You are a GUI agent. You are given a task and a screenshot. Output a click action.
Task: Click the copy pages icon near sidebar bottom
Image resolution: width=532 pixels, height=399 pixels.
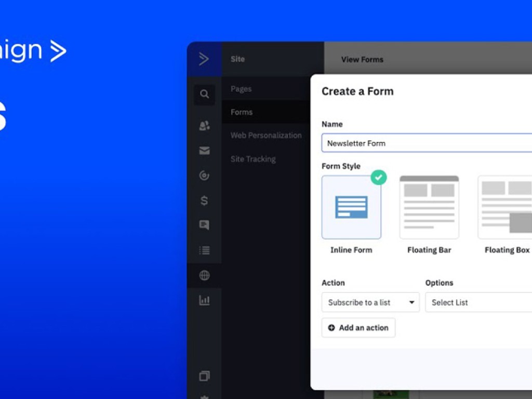(x=204, y=376)
